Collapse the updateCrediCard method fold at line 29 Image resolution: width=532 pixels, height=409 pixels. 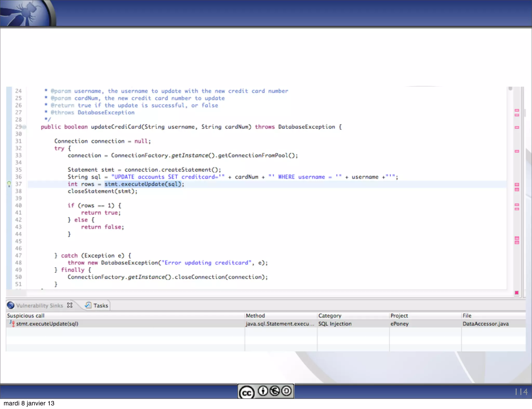(24, 127)
